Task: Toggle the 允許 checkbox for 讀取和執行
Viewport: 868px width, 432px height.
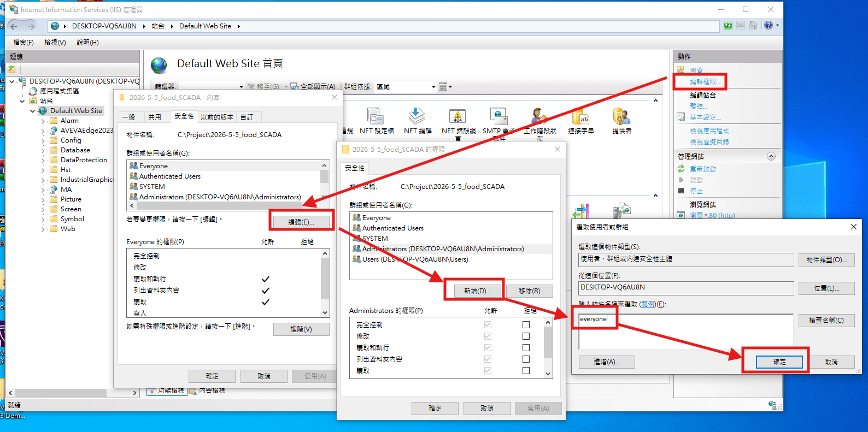Action: [488, 347]
